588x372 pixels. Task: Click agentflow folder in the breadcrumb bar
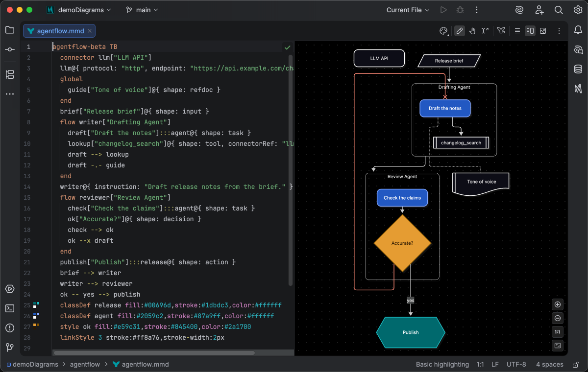tap(85, 364)
